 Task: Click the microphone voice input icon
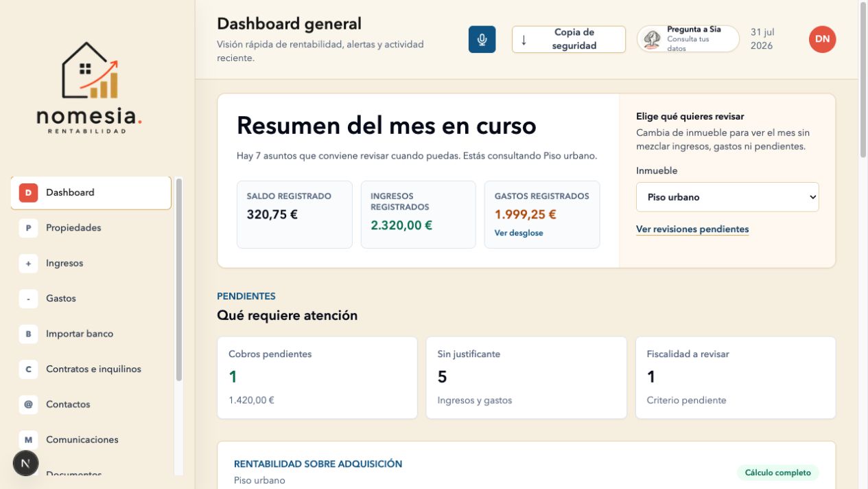pyautogui.click(x=482, y=39)
